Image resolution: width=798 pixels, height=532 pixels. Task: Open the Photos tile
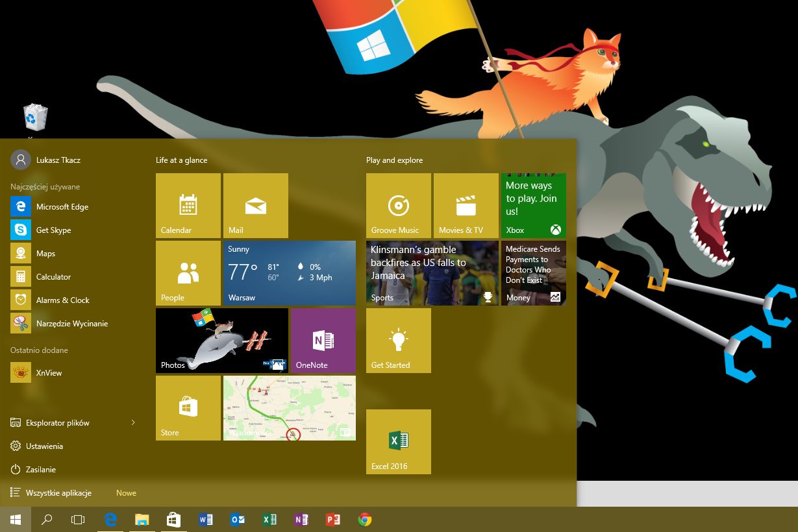222,341
